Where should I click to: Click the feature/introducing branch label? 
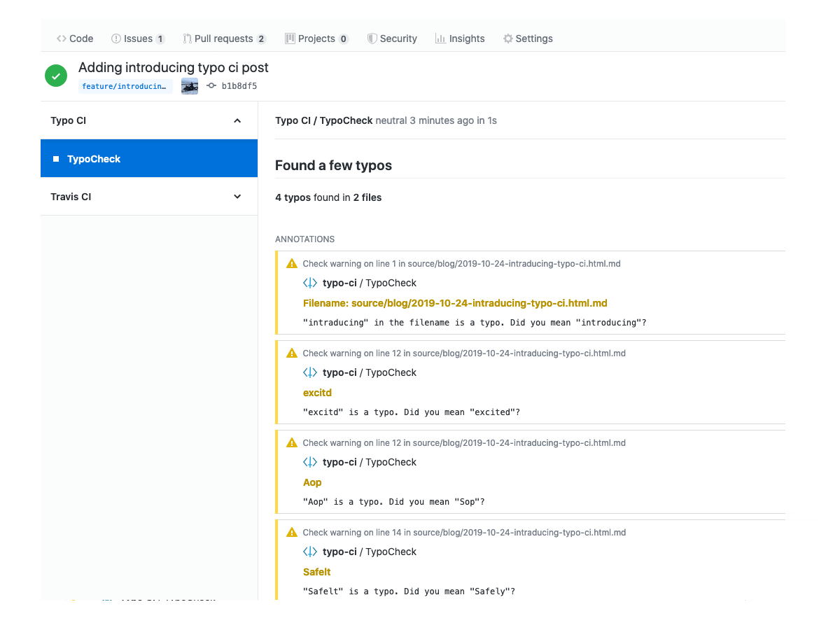125,87
